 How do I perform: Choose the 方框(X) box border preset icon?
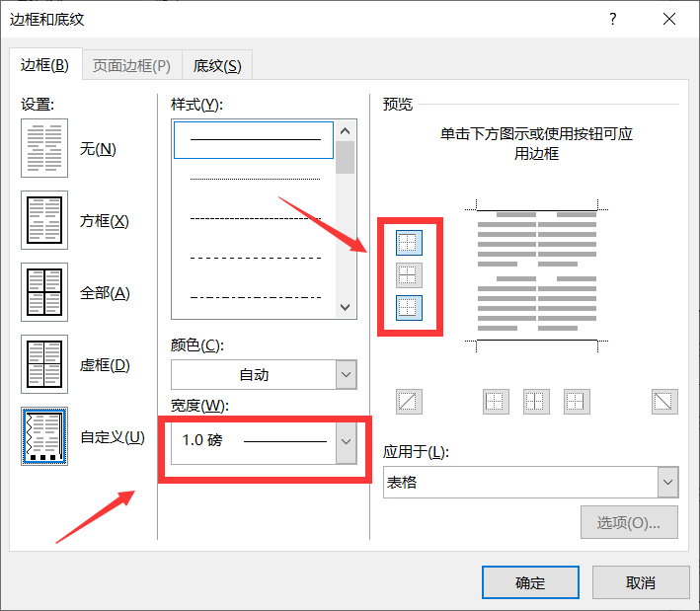tap(44, 220)
